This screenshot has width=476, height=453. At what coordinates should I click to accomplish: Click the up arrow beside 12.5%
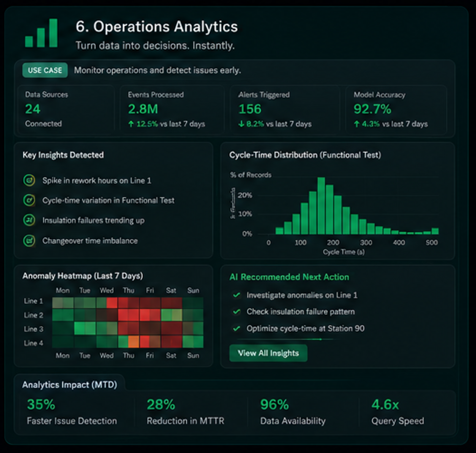131,124
